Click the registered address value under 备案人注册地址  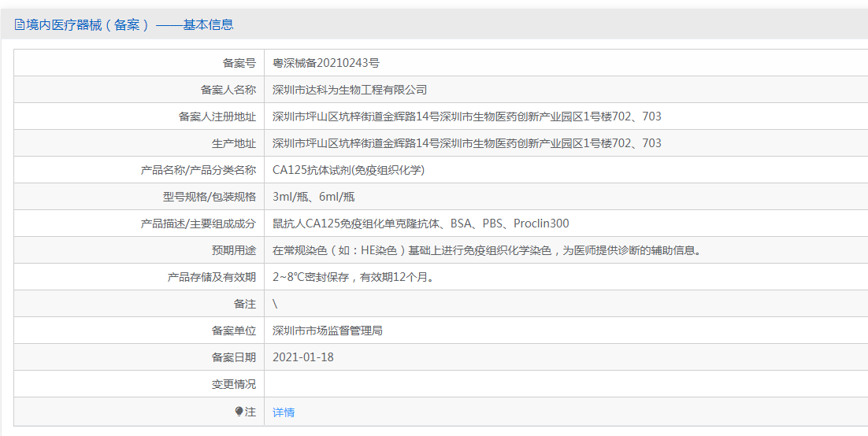[x=466, y=116]
